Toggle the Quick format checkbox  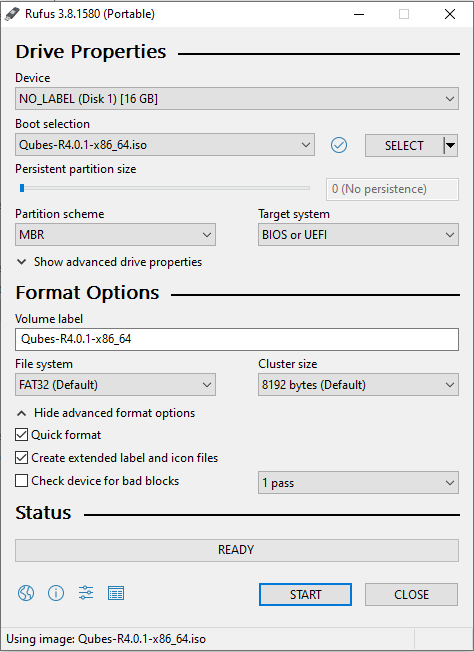tap(21, 435)
